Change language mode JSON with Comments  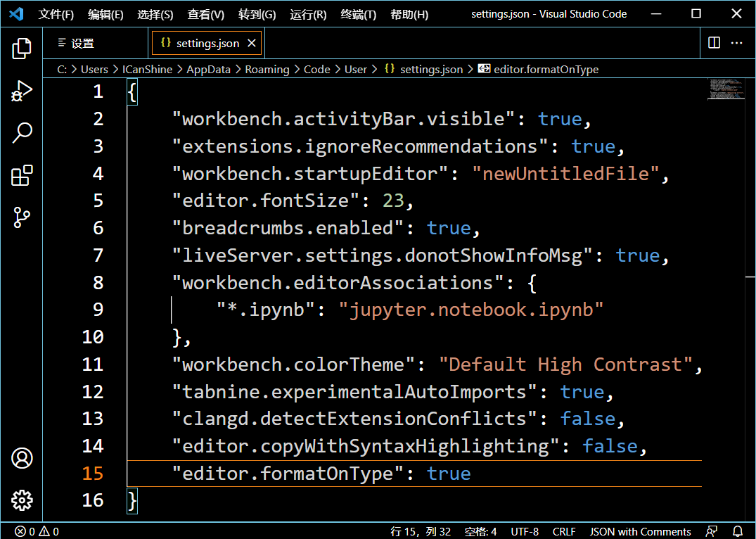click(640, 531)
